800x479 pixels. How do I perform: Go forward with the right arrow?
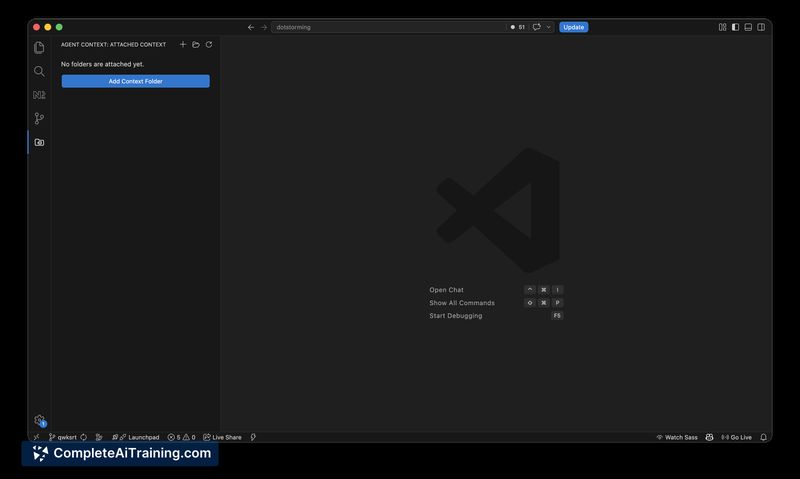pos(264,27)
